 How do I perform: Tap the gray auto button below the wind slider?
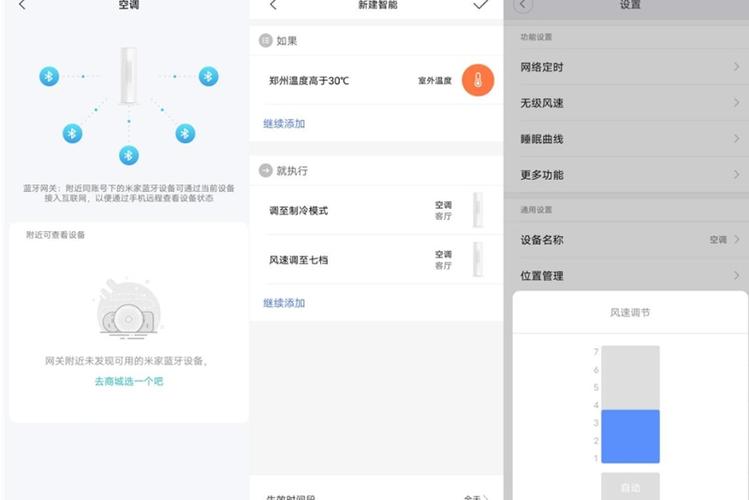[x=630, y=486]
